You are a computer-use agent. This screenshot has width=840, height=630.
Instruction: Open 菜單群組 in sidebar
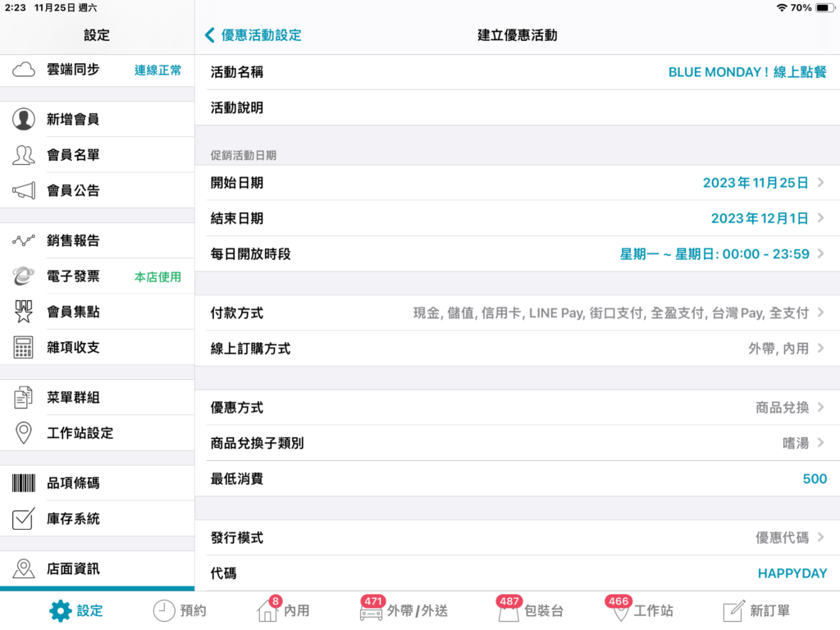tap(97, 398)
